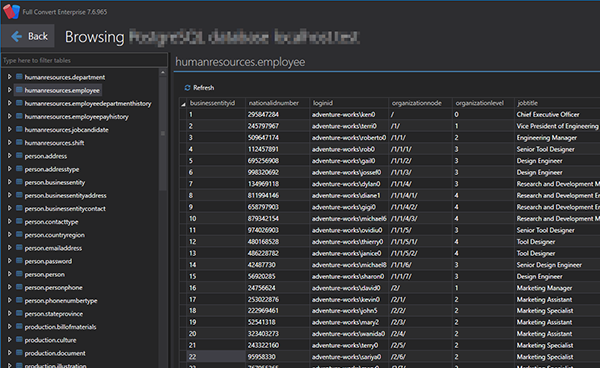Click the Refresh button
Image resolution: width=600 pixels, height=368 pixels.
[199, 88]
